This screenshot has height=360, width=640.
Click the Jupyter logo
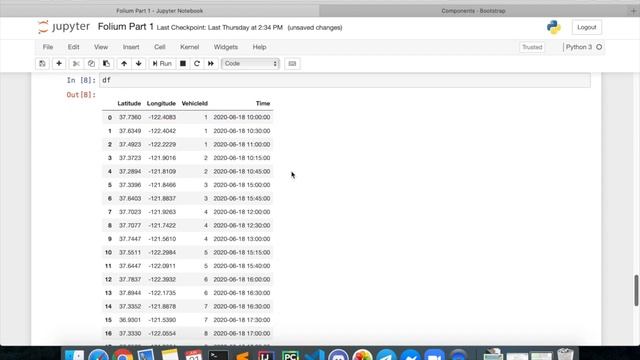point(64,27)
